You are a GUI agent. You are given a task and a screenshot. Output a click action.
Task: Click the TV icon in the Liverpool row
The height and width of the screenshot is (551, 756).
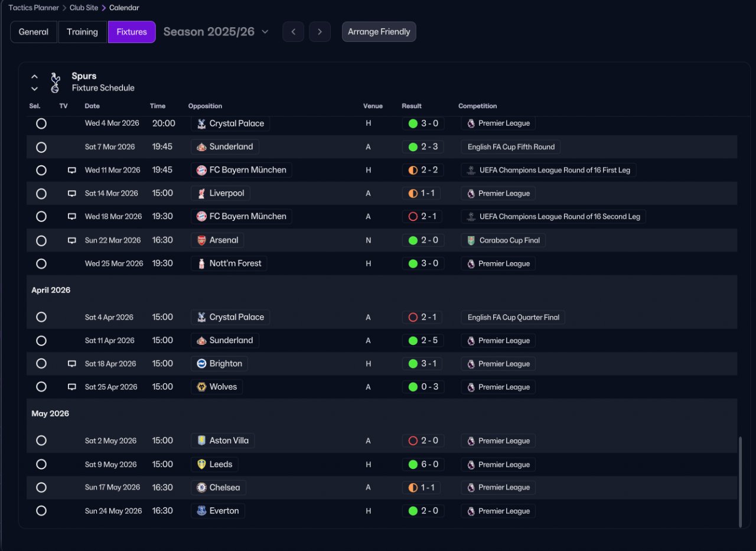point(72,194)
